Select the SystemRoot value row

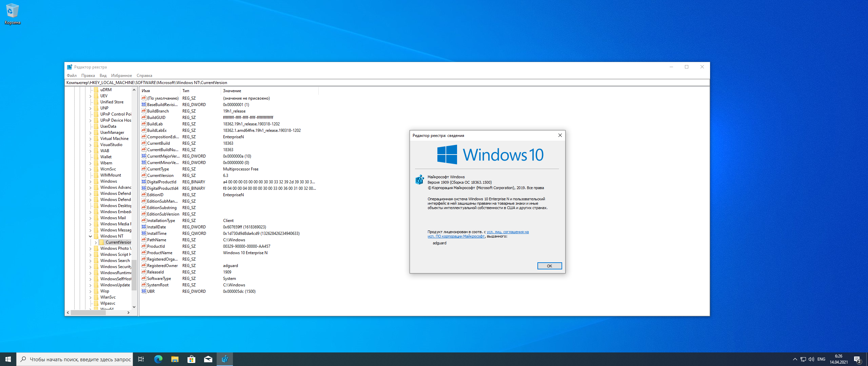pyautogui.click(x=229, y=285)
